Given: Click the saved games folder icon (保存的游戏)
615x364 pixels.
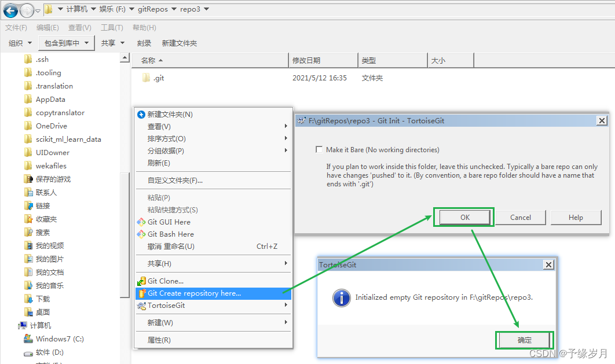Looking at the screenshot, I should click(x=28, y=179).
